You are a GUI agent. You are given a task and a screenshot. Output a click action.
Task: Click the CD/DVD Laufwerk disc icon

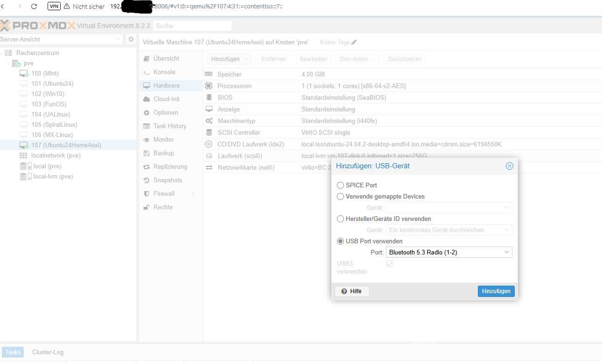point(209,144)
